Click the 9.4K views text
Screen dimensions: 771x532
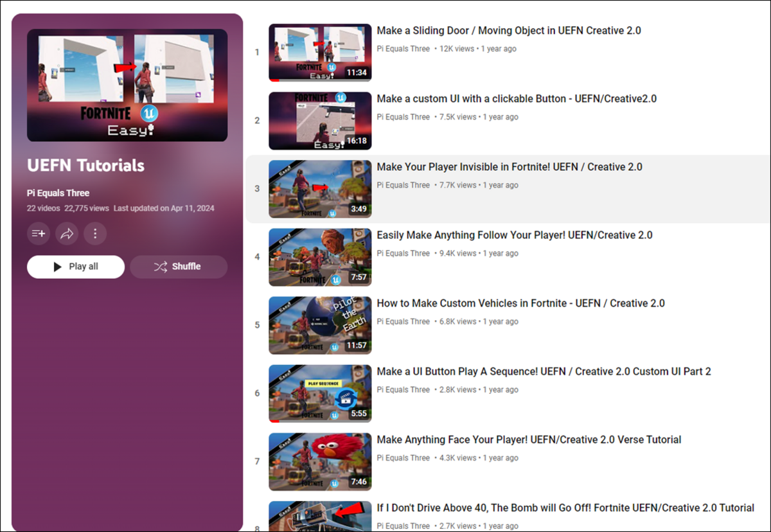click(x=458, y=253)
